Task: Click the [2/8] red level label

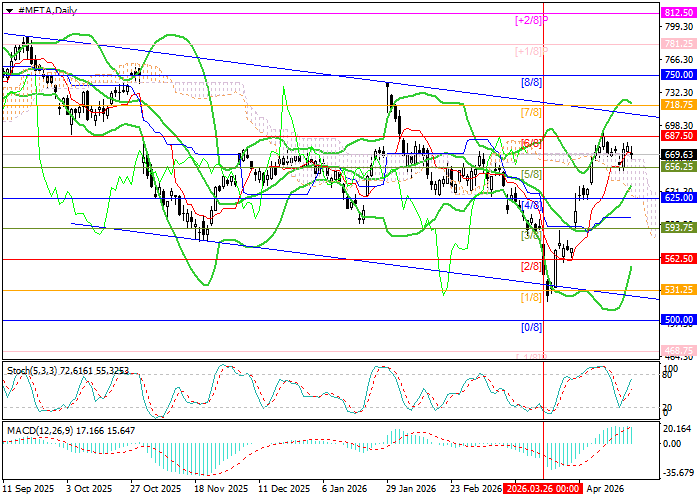Action: (x=530, y=267)
